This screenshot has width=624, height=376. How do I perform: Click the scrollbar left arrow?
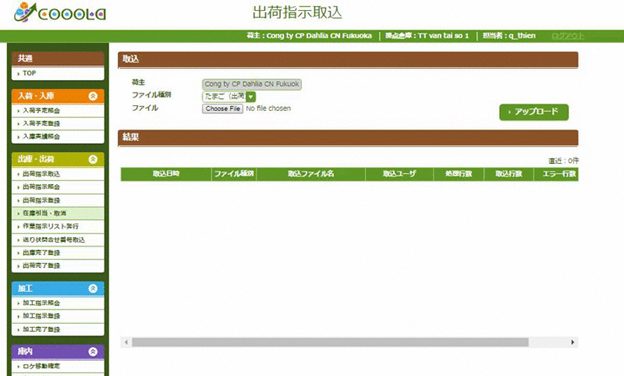126,342
